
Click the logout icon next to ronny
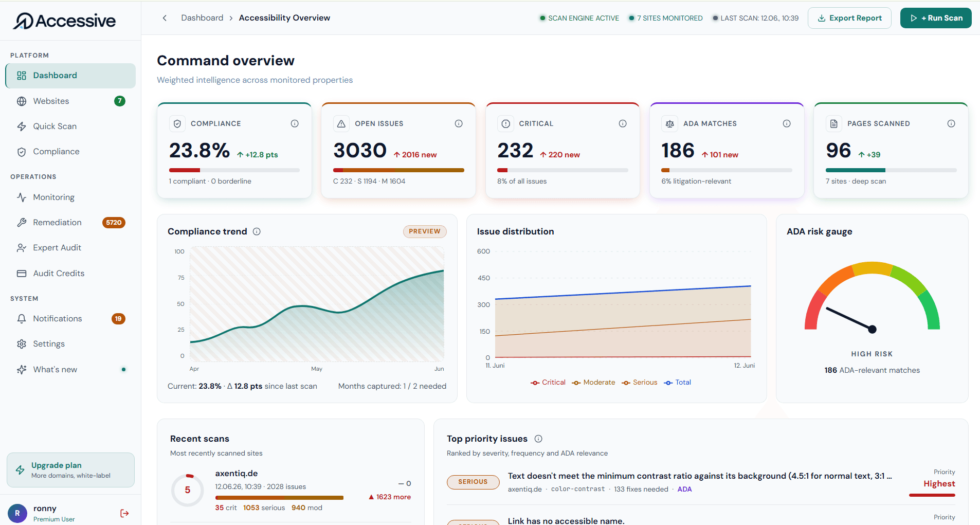click(124, 513)
